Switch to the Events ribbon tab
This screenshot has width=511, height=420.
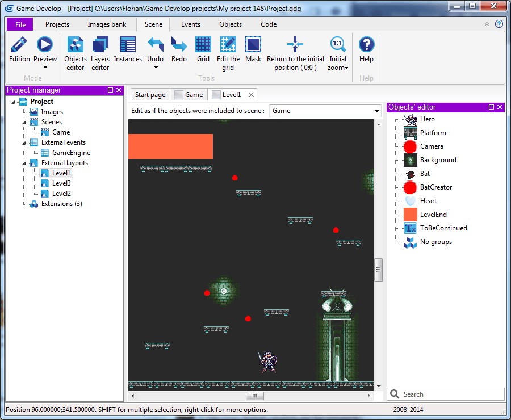coord(190,24)
